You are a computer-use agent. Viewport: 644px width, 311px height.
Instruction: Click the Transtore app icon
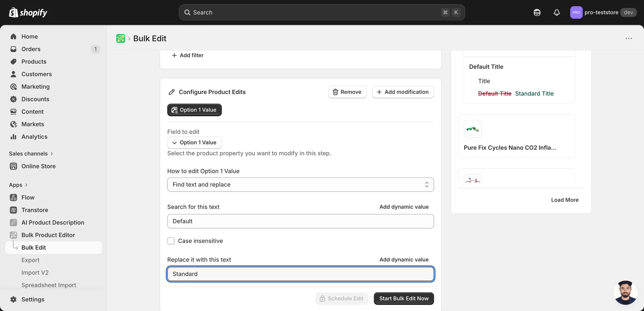[13, 210]
